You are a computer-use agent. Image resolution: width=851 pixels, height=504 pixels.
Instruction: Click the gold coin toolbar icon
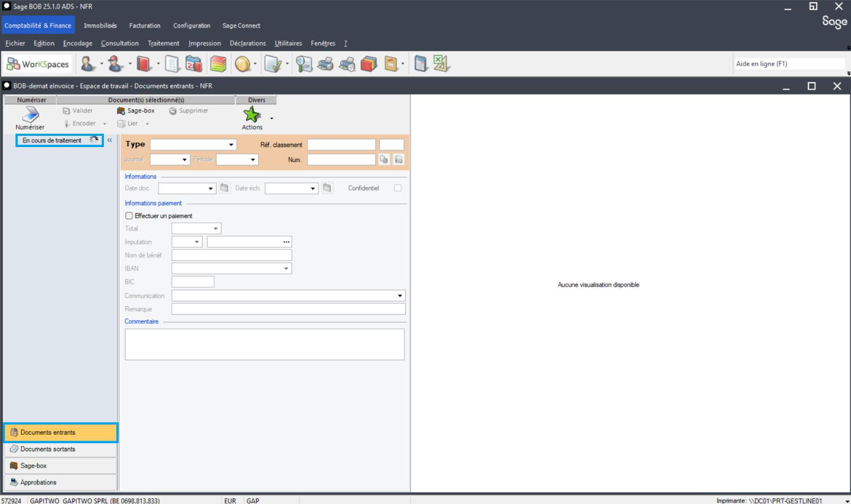pyautogui.click(x=242, y=64)
